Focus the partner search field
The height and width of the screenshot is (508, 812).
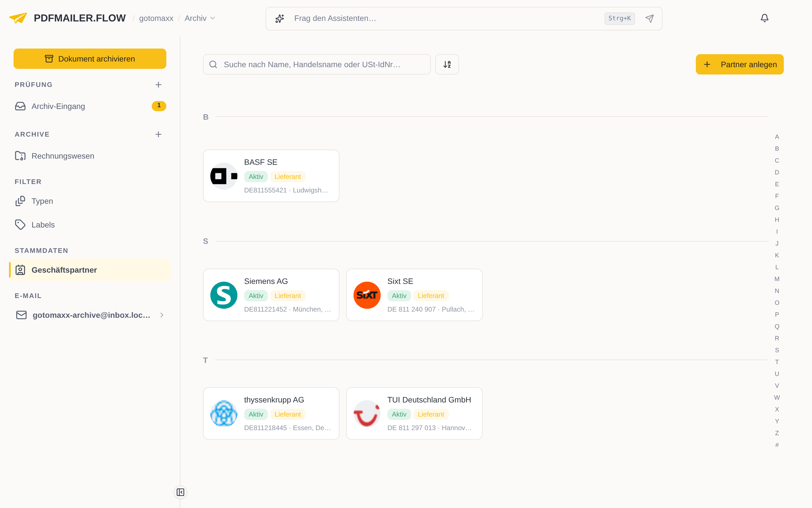point(317,64)
